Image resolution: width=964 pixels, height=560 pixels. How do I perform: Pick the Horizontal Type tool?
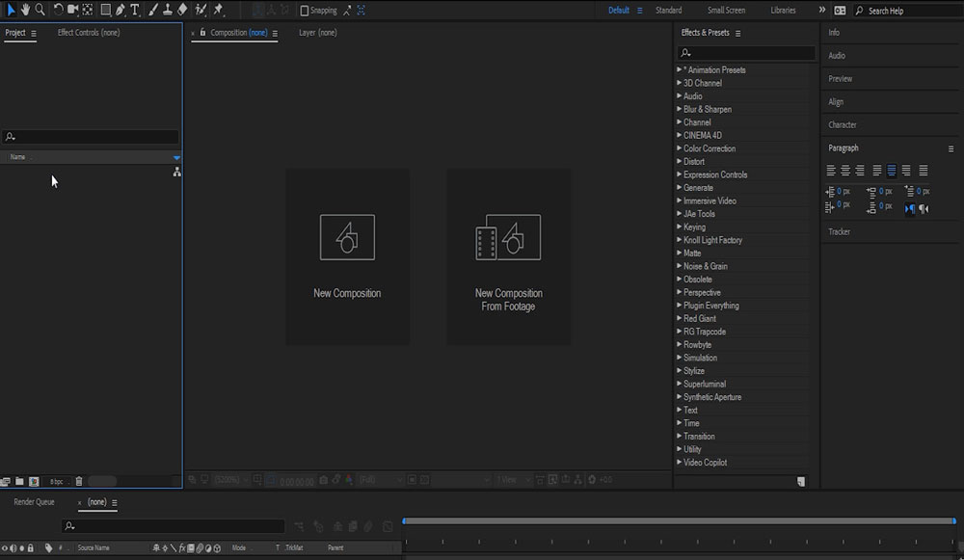134,10
